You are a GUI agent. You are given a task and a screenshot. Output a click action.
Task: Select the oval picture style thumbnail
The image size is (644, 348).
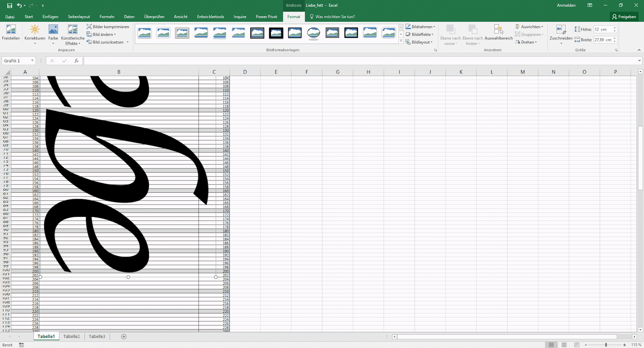click(x=314, y=33)
